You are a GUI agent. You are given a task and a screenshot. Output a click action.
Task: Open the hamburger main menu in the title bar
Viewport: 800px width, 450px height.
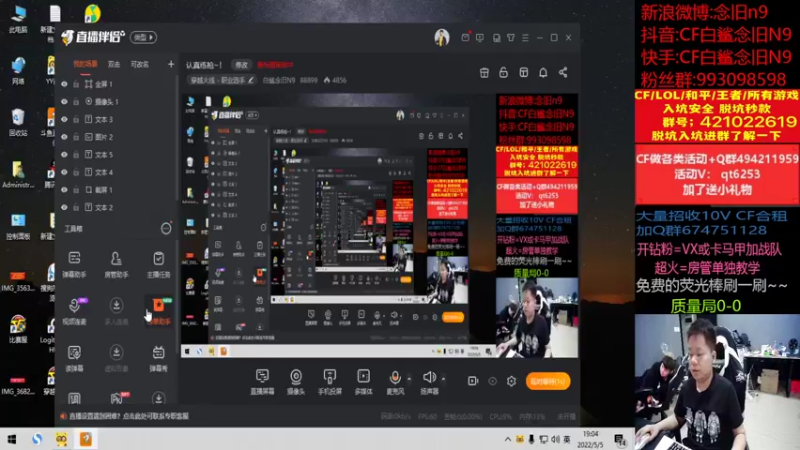pyautogui.click(x=525, y=38)
